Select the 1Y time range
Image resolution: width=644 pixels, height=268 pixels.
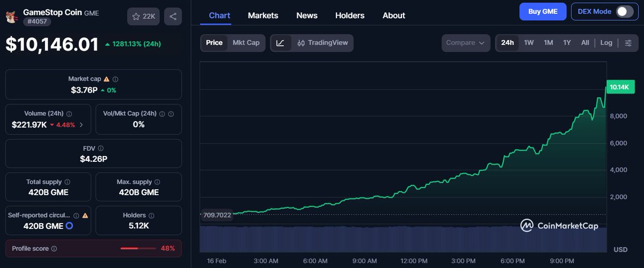point(567,43)
